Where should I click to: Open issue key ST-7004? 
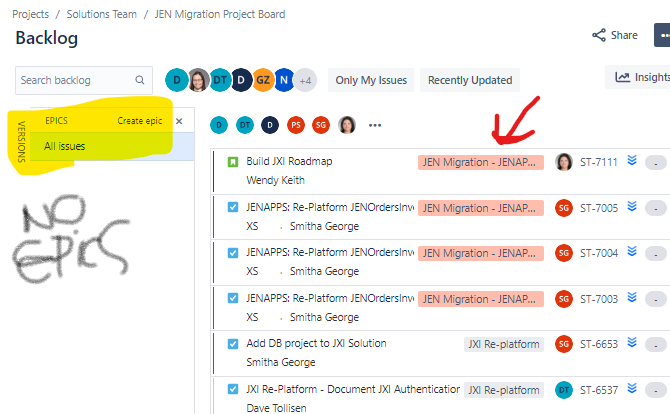tap(599, 253)
